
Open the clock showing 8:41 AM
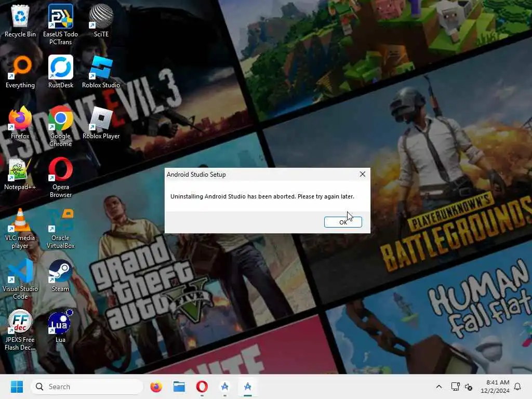(x=495, y=387)
